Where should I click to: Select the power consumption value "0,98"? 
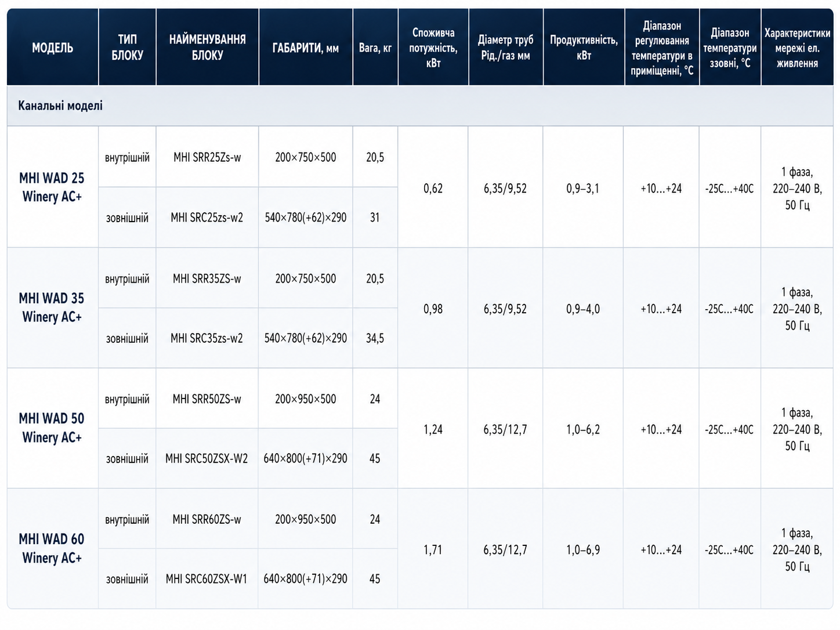pos(433,309)
